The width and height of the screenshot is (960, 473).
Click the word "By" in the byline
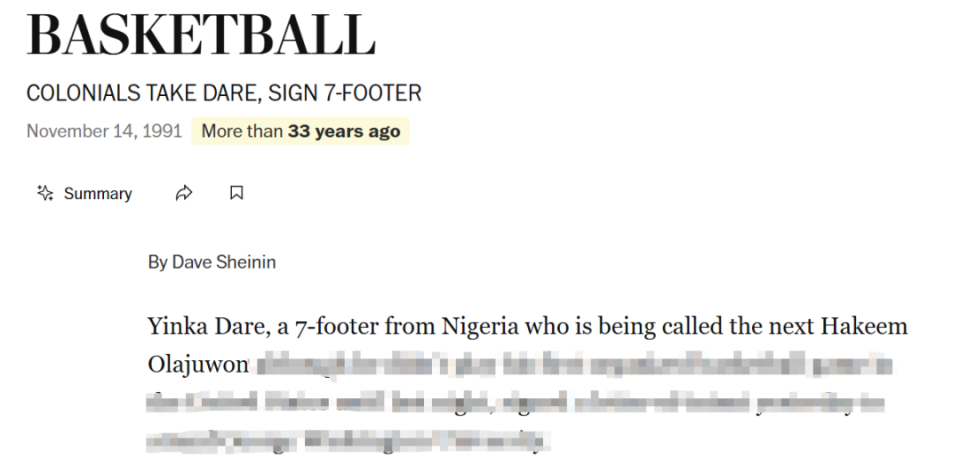coord(157,263)
